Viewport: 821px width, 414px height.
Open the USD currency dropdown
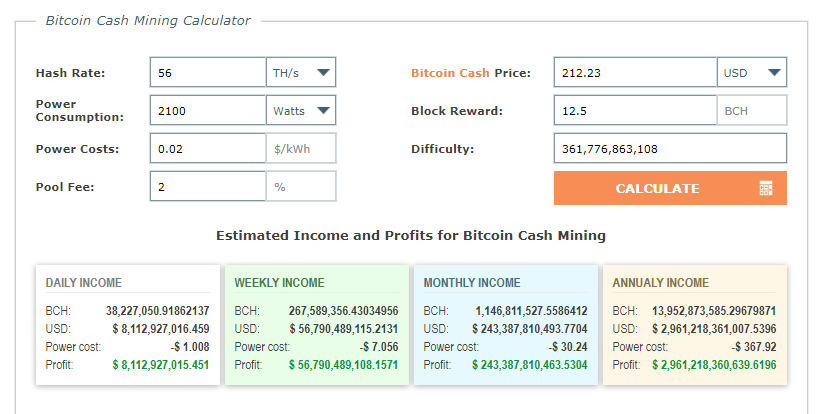click(x=752, y=72)
